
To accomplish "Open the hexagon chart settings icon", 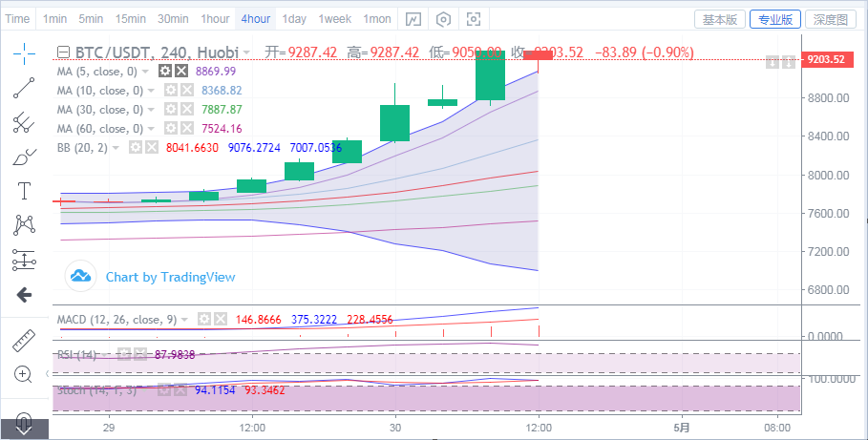I will tap(443, 19).
